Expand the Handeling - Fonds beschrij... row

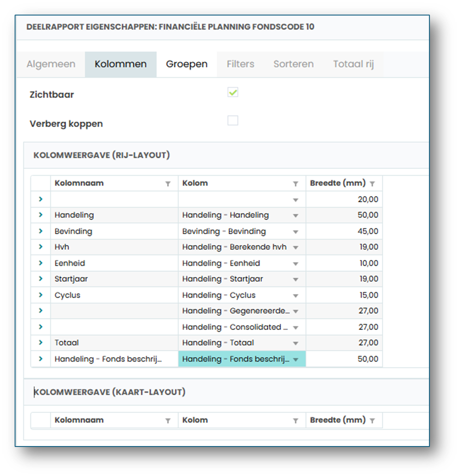(41, 359)
